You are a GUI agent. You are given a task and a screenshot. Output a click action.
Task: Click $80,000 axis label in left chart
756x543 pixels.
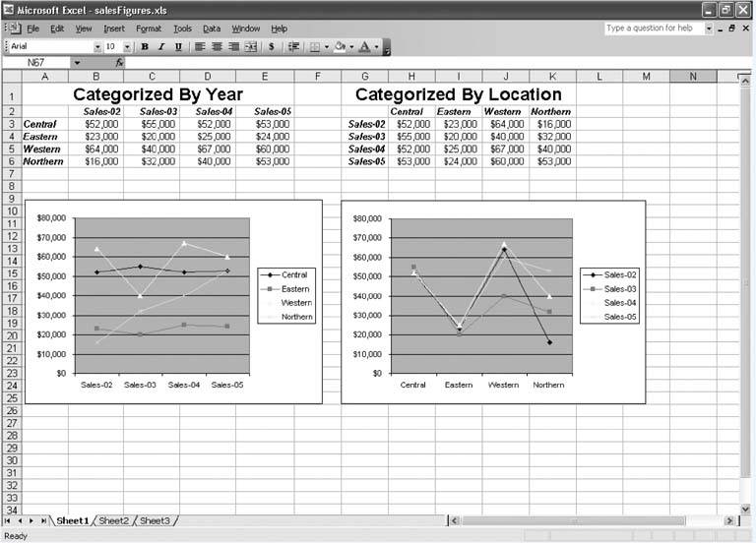[x=51, y=218]
